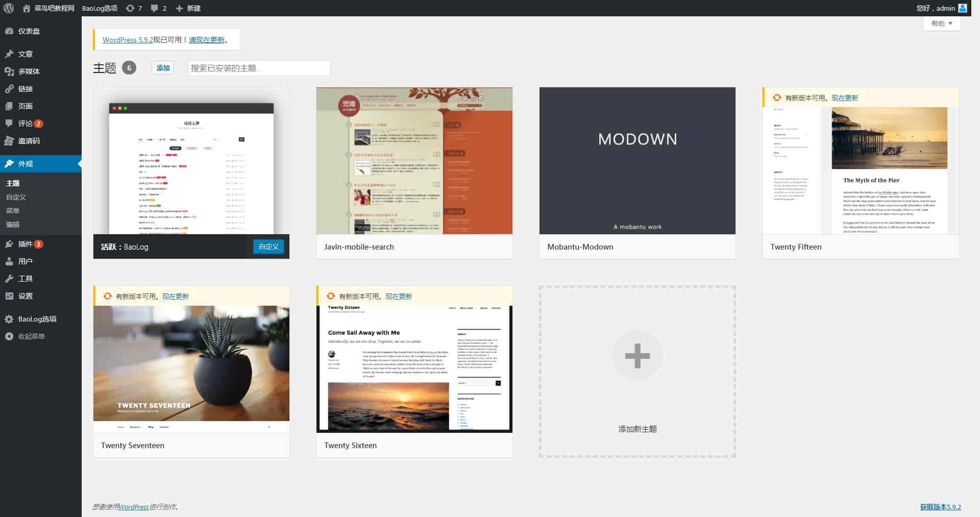
Task: Click the 评论 pending count badge 2
Action: tap(38, 124)
